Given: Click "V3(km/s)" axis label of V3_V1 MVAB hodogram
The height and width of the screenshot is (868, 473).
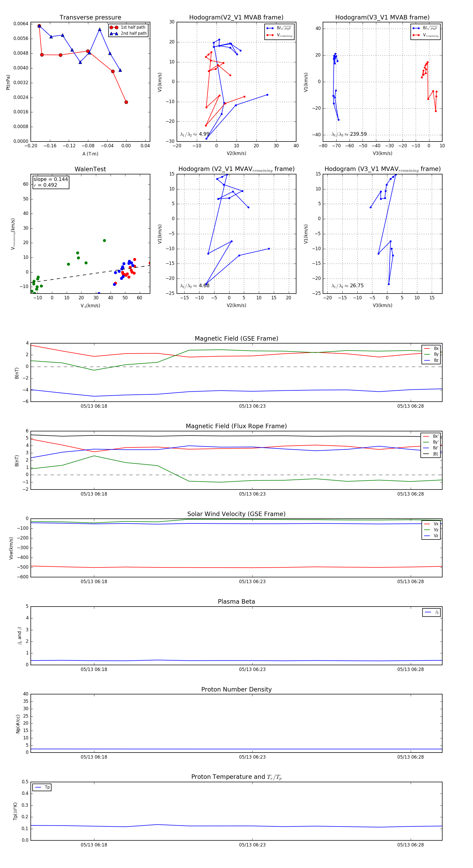Looking at the screenshot, I should point(382,154).
